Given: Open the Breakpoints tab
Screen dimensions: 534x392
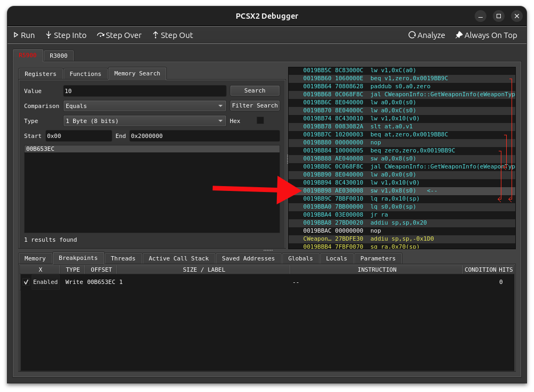Looking at the screenshot, I should (79, 258).
